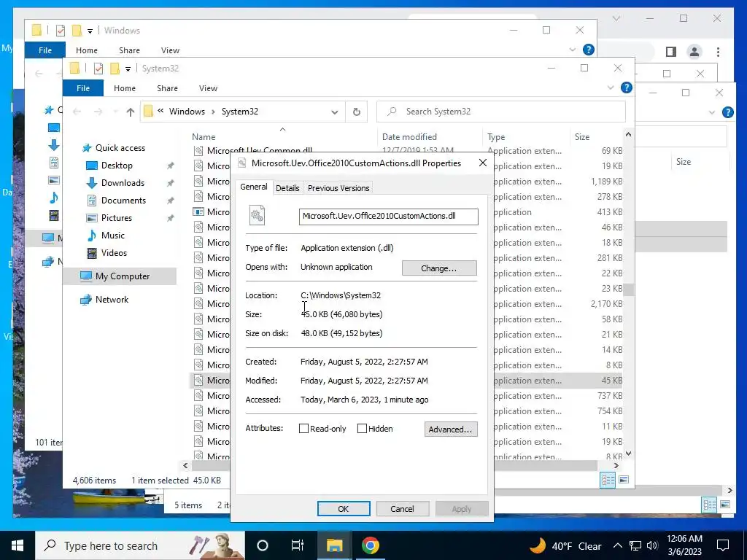Switch to Large icons view in System32 status bar
The width and height of the screenshot is (747, 560).
(624, 480)
